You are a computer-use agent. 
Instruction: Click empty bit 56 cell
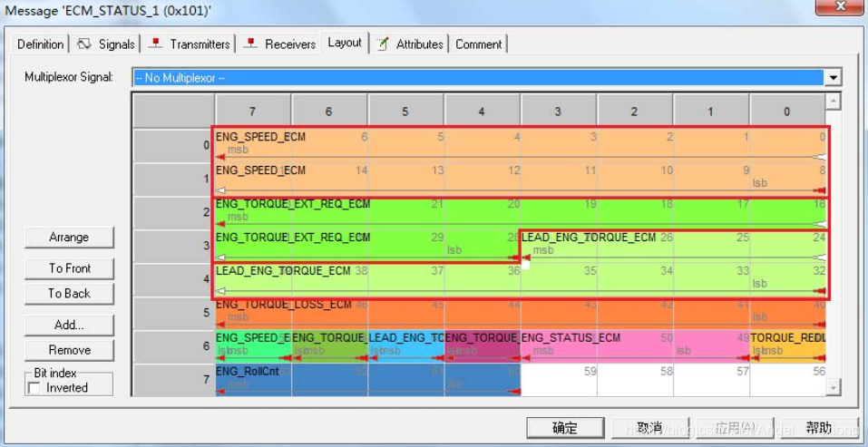788,381
